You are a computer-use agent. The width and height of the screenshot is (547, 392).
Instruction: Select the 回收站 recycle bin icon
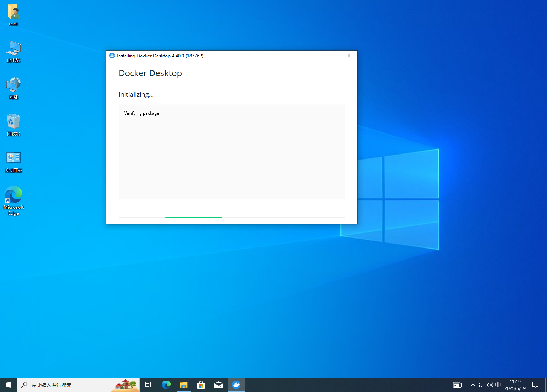point(14,125)
